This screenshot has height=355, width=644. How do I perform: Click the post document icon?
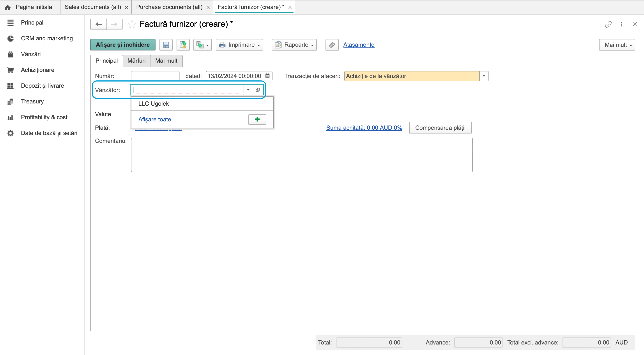183,45
